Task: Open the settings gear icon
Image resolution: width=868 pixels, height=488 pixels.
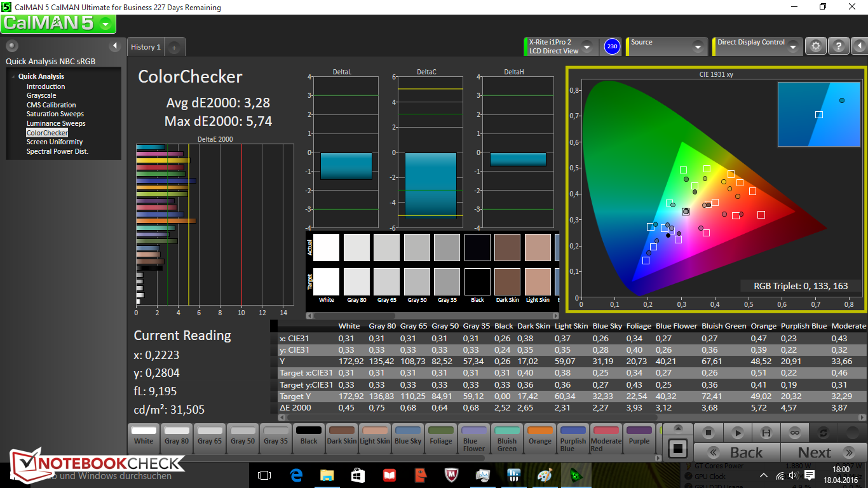Action: 816,46
